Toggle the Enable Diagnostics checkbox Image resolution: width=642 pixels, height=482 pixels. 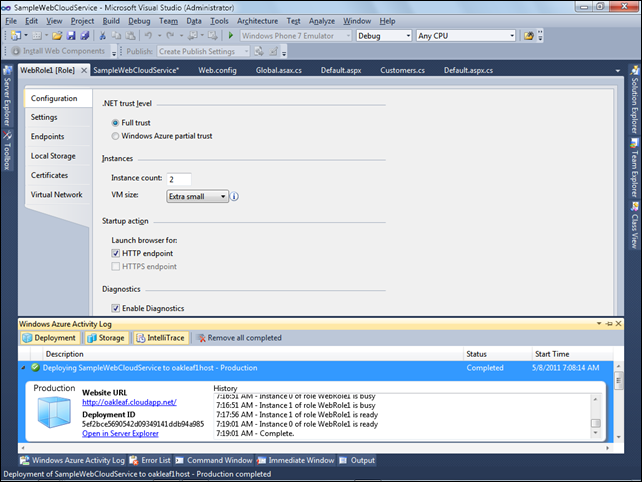(116, 308)
